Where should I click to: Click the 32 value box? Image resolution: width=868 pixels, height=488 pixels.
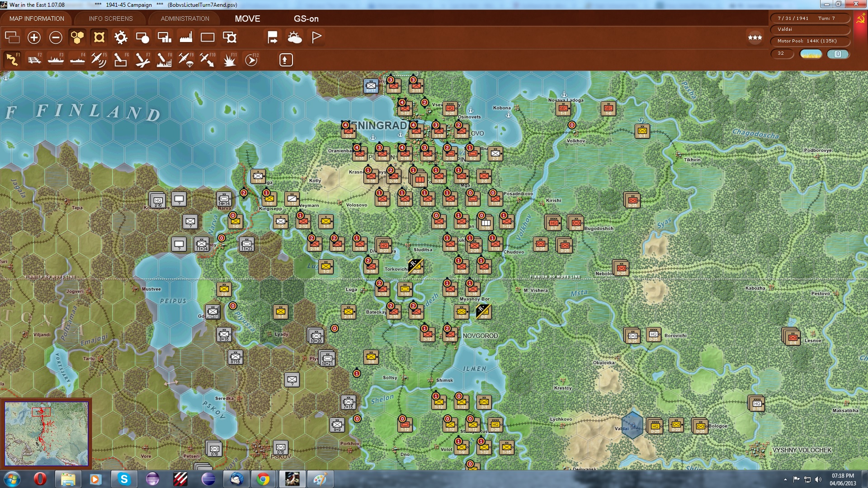(x=782, y=53)
